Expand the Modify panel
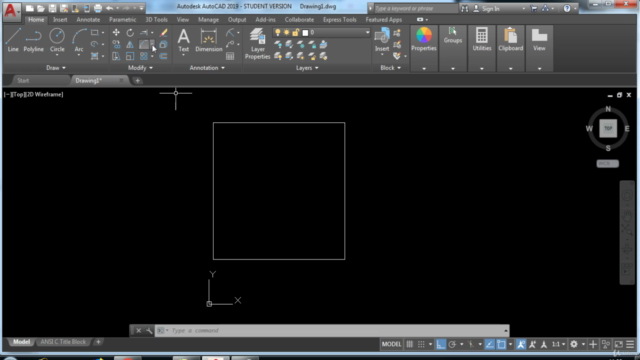The width and height of the screenshot is (640, 360). (140, 68)
